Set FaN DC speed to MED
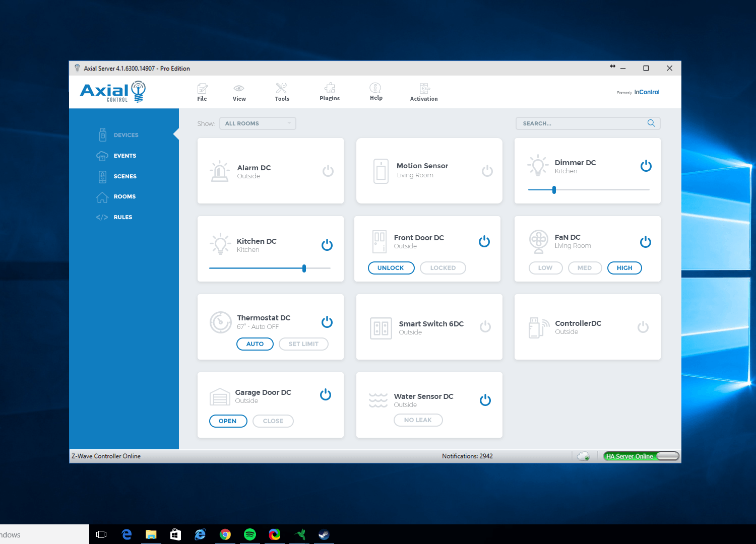This screenshot has width=756, height=544. (585, 268)
